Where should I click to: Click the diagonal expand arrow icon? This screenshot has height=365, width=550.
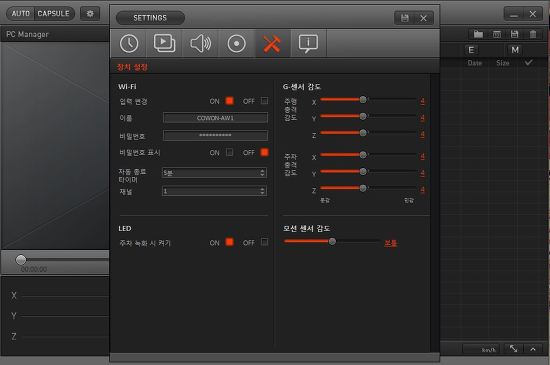513,349
